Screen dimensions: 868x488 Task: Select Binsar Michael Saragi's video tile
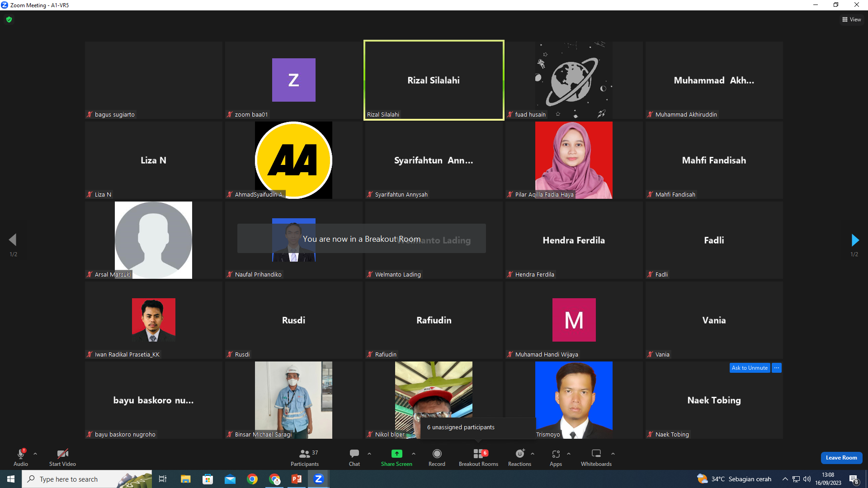tap(294, 400)
